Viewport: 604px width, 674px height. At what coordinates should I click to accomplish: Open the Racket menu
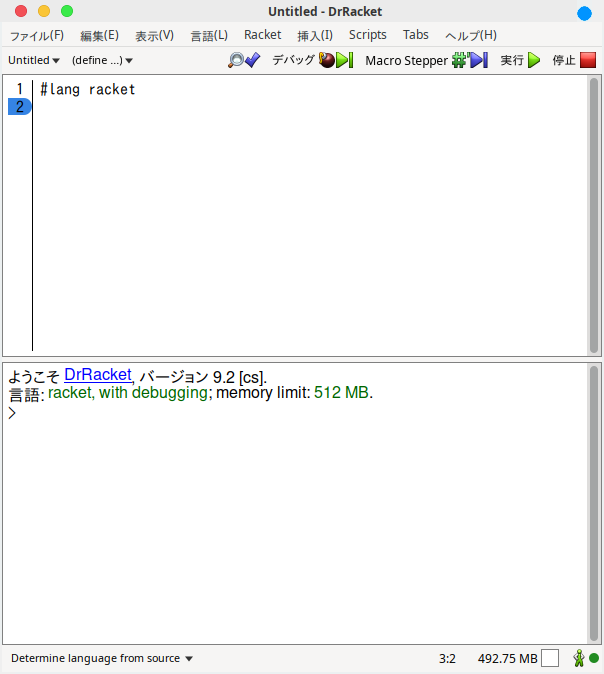[263, 35]
